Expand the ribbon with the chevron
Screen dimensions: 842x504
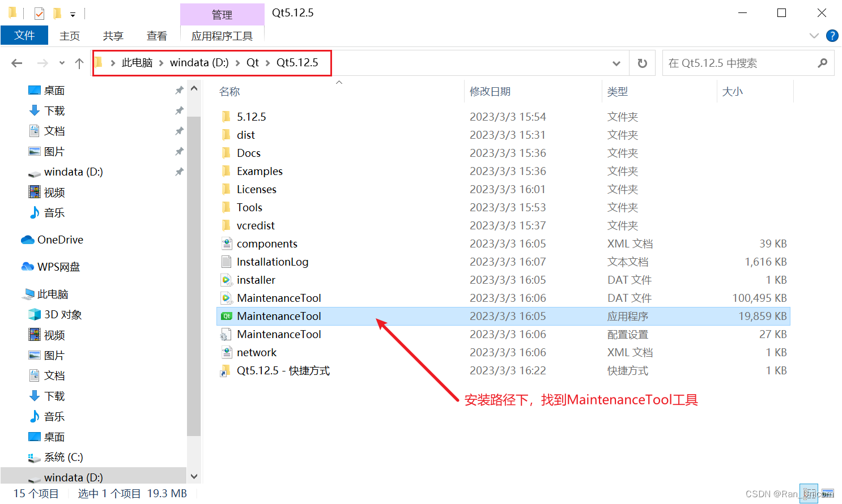(x=814, y=36)
